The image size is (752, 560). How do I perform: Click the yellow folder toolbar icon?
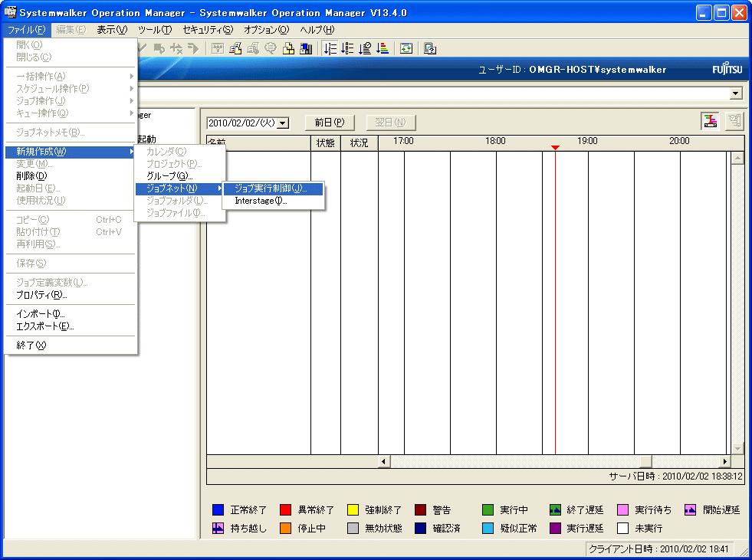click(288, 48)
